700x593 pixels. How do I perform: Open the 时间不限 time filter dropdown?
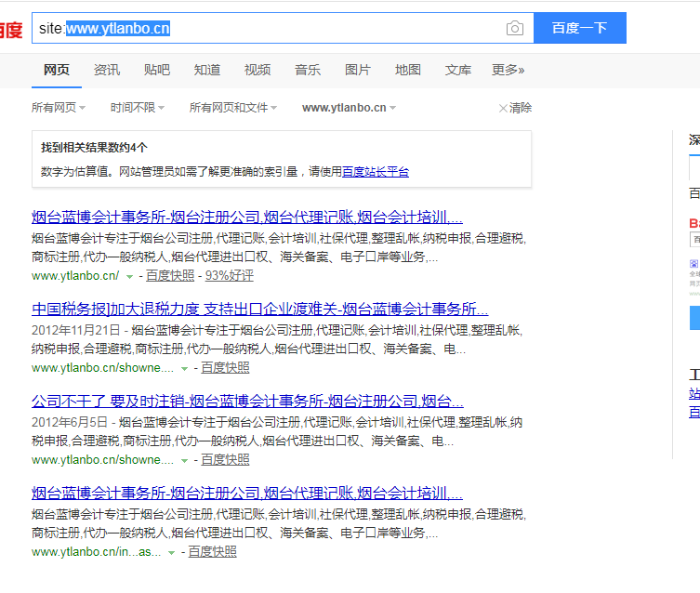pyautogui.click(x=138, y=108)
